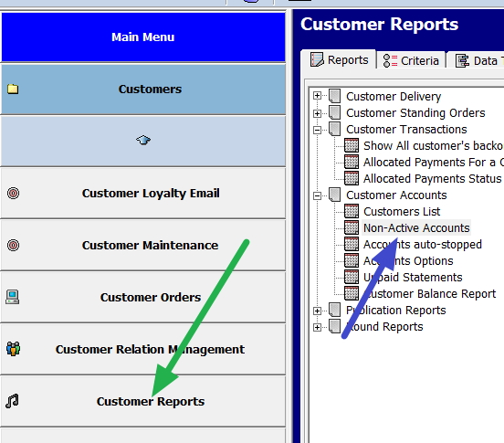Open the Reports tab
This screenshot has height=443, width=504.
339,59
